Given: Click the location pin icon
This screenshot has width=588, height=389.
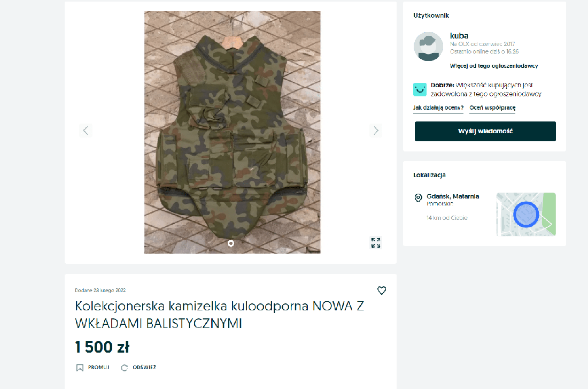Looking at the screenshot, I should [418, 198].
